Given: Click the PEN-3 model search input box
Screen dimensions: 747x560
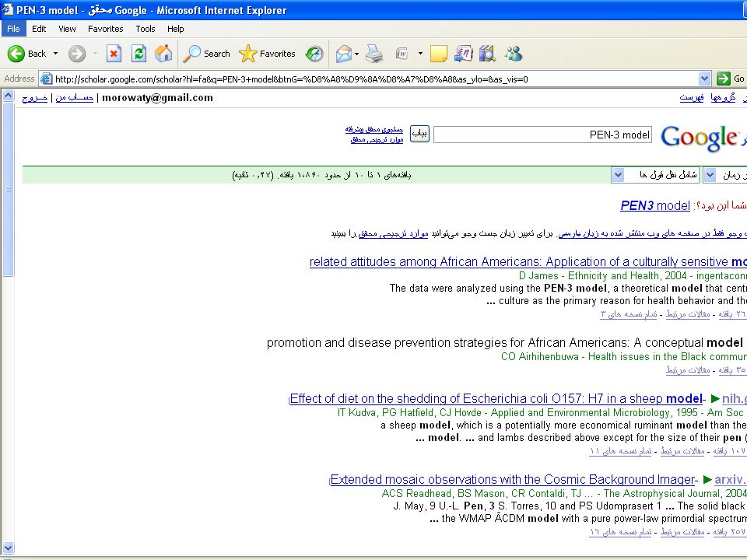Looking at the screenshot, I should coord(542,135).
